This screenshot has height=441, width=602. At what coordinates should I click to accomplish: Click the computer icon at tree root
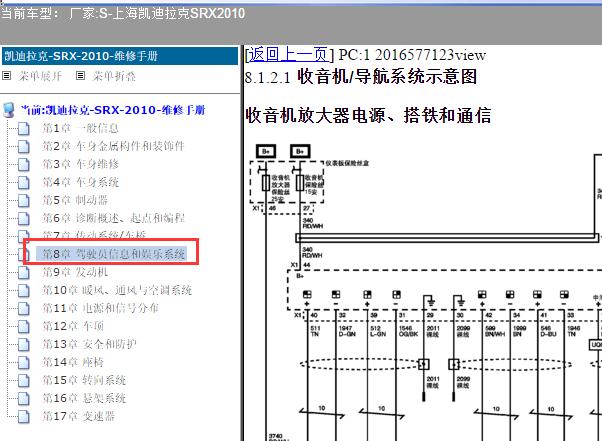click(x=8, y=110)
